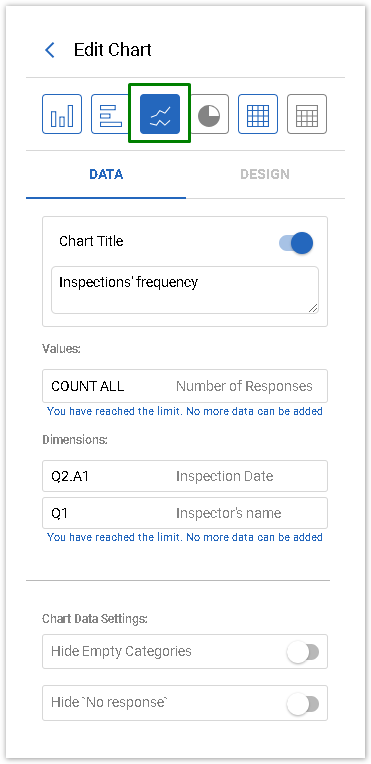Select the grey table chart type
This screenshot has width=371, height=764.
coord(307,114)
